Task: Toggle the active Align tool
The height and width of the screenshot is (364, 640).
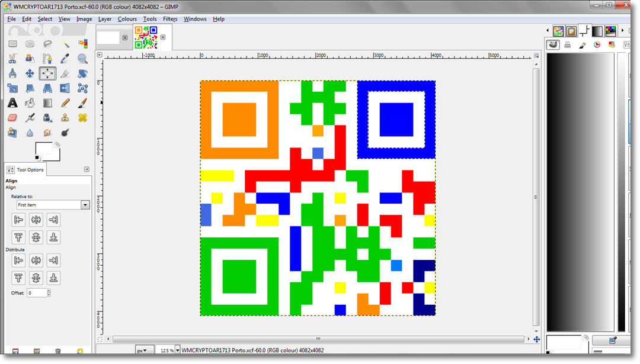Action: [47, 73]
